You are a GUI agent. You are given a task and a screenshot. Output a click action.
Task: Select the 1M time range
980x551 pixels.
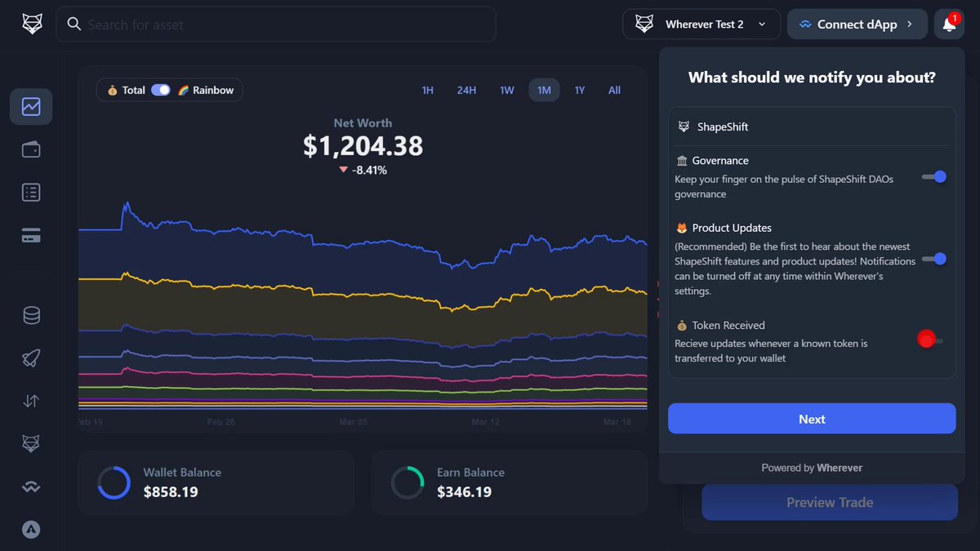pos(544,90)
